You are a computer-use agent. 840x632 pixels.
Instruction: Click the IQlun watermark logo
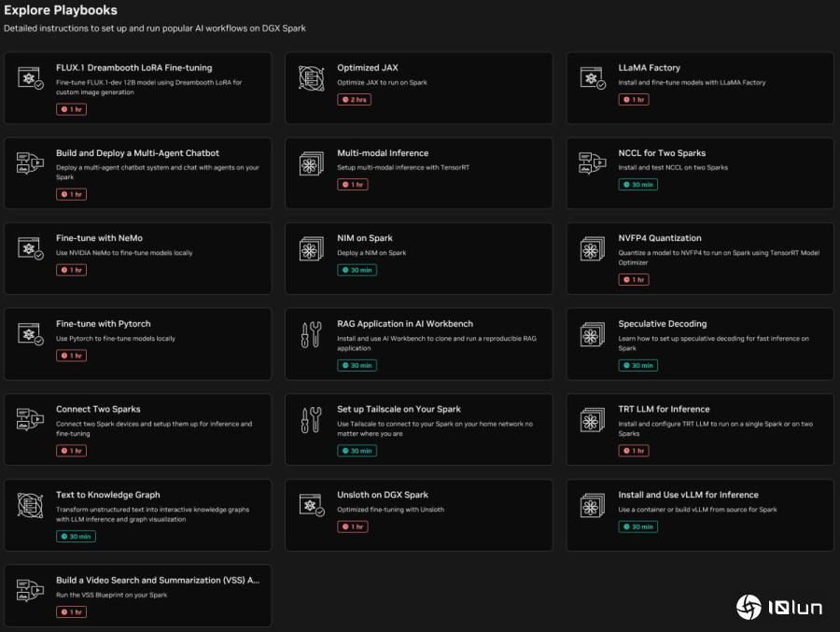[x=779, y=608]
